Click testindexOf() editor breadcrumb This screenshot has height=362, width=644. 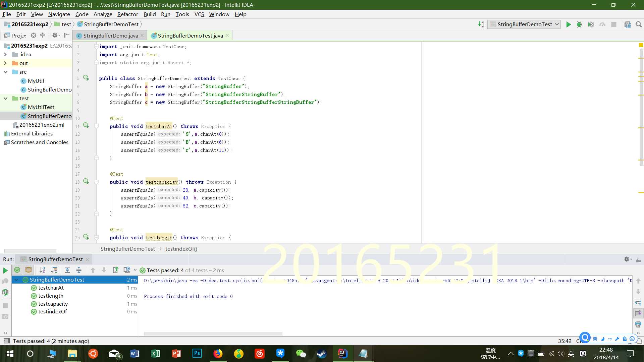click(181, 249)
